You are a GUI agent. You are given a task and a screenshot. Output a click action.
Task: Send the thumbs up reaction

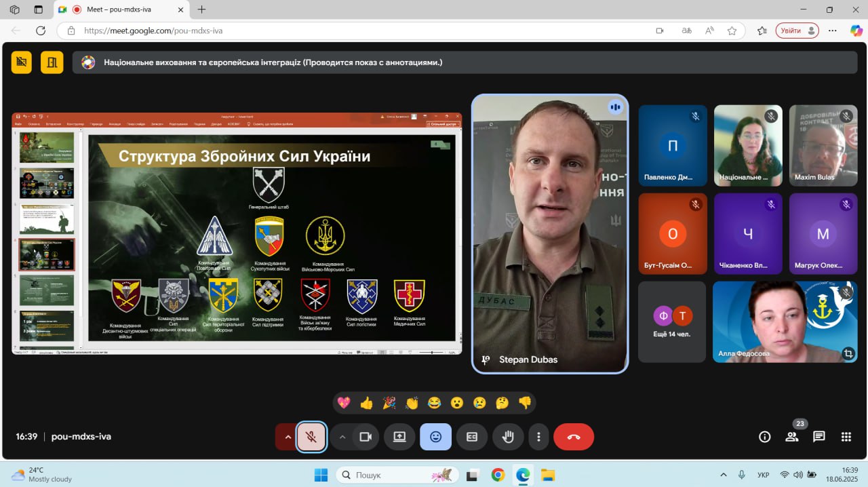(367, 403)
